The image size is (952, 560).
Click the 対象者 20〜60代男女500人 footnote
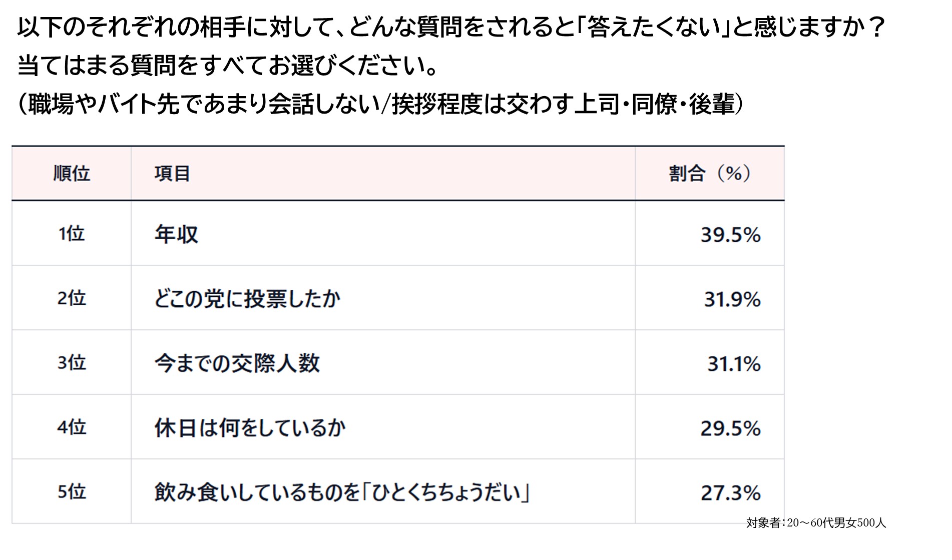[816, 523]
